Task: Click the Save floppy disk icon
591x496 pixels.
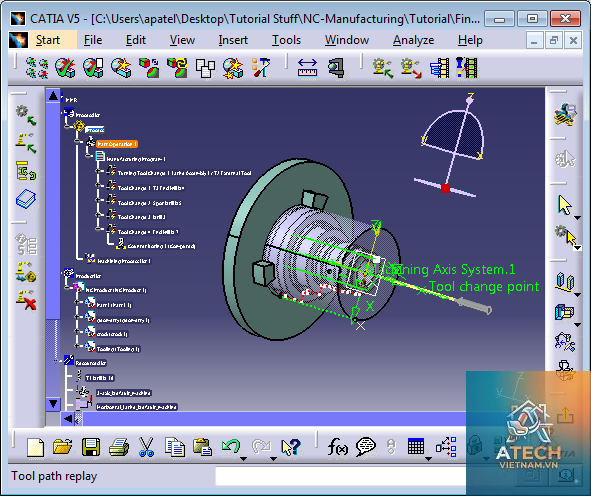Action: point(91,447)
